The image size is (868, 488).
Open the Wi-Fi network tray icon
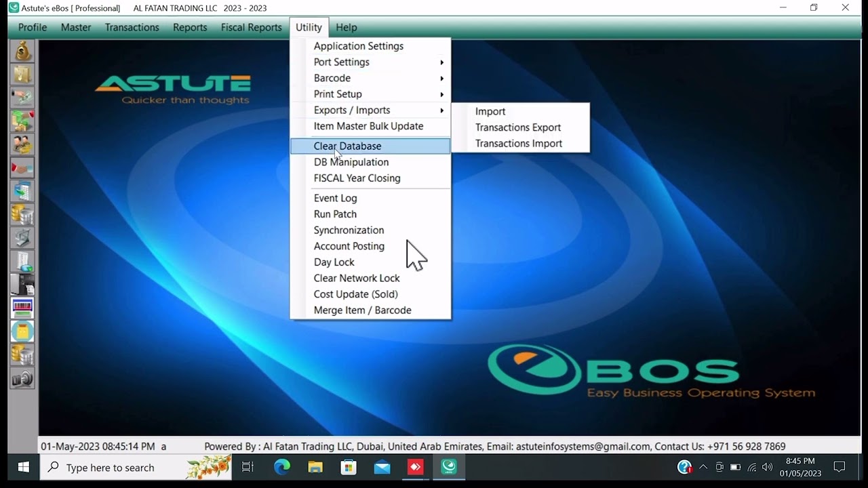[x=752, y=467]
